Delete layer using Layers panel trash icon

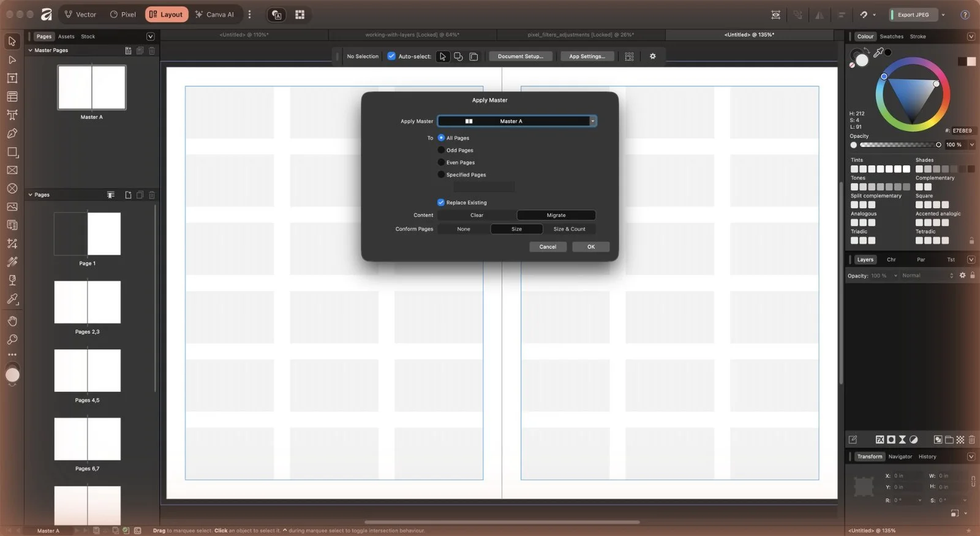[x=971, y=439]
